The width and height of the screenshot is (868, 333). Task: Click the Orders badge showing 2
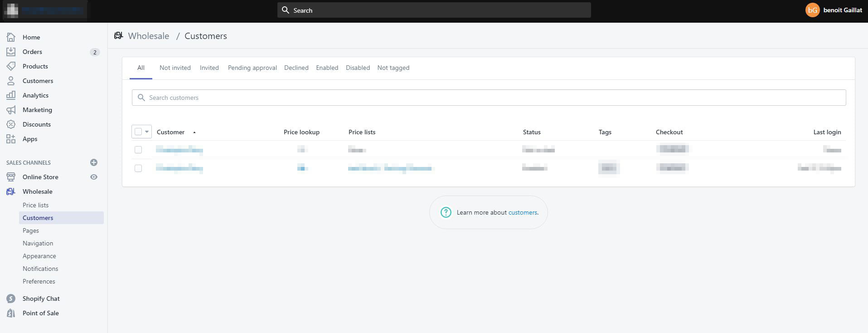click(95, 52)
